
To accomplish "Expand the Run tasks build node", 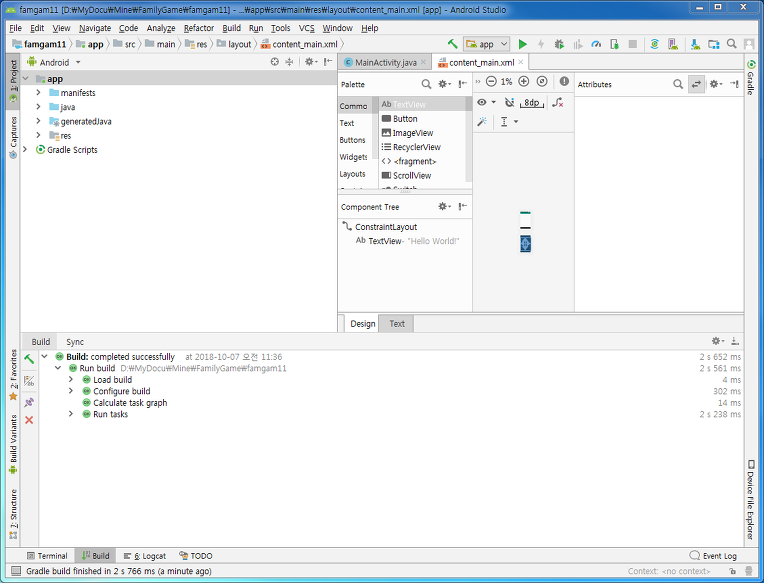I will 71,414.
